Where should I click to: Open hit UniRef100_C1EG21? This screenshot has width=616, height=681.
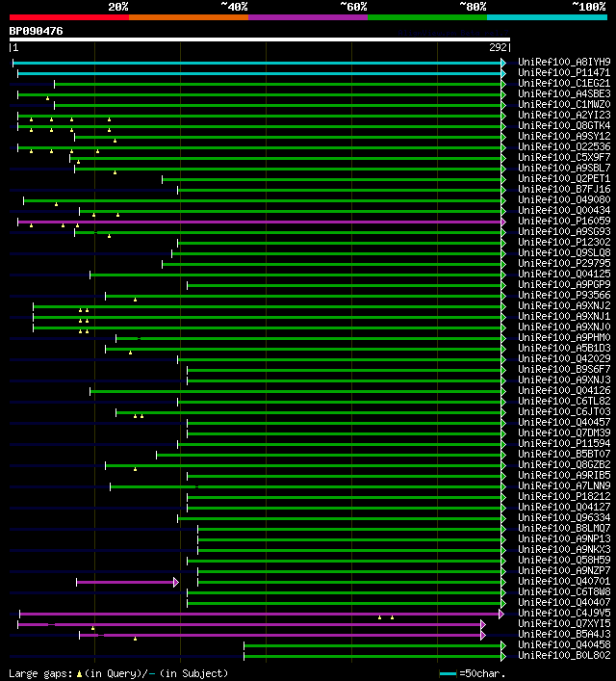tap(564, 84)
